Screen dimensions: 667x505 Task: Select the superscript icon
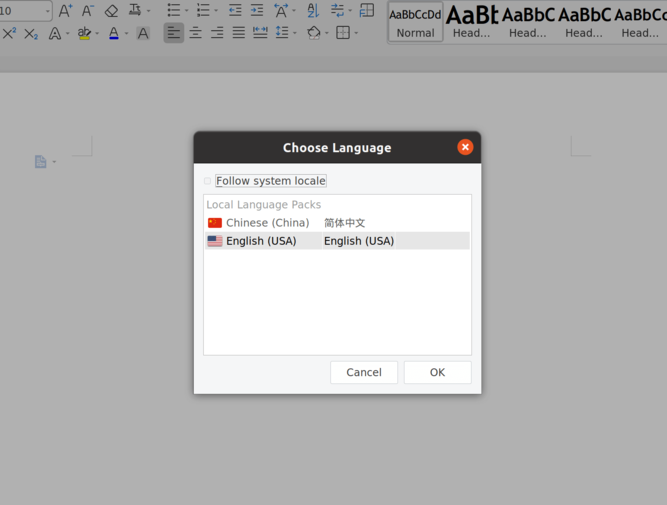click(10, 33)
